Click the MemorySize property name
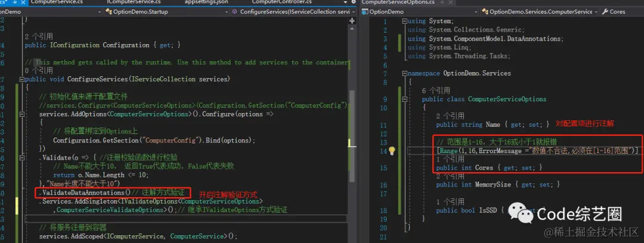Image resolution: width=644 pixels, height=243 pixels. pos(493,185)
